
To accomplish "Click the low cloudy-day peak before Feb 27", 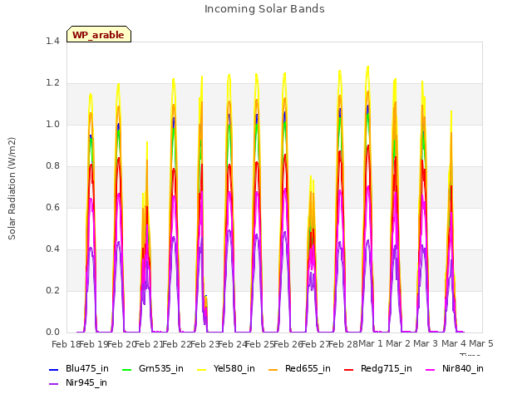I will (x=311, y=177).
